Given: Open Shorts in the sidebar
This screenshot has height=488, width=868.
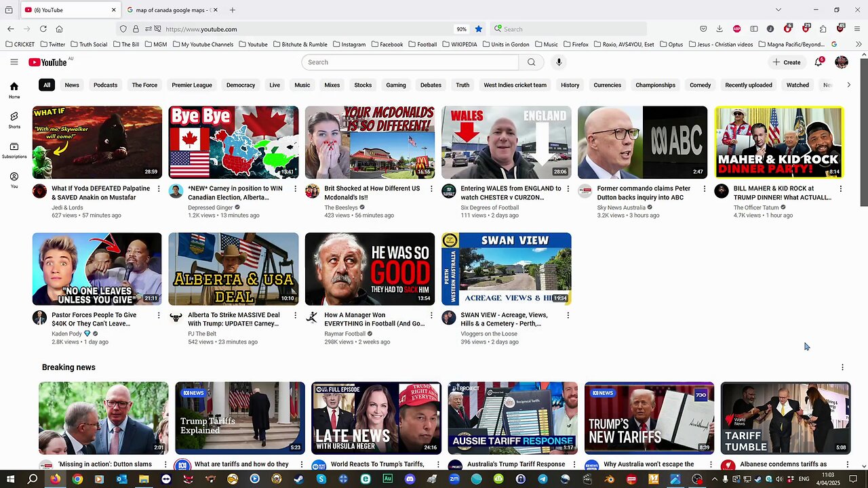Looking at the screenshot, I should click(14, 120).
